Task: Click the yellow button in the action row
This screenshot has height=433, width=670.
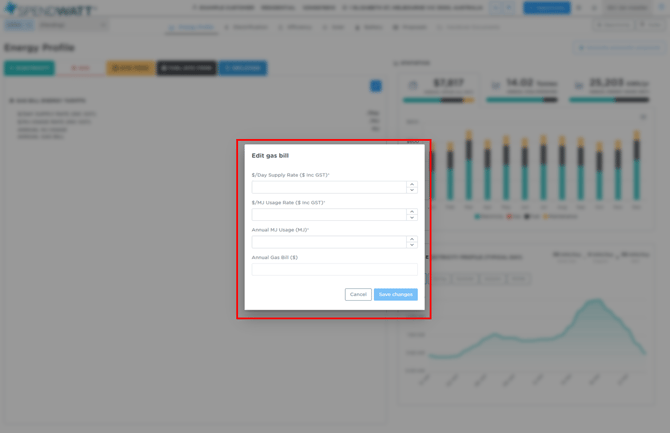Action: point(130,68)
